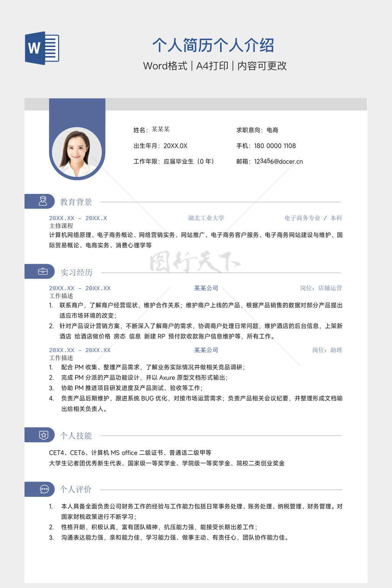Click the job intention 求职意向：电商
This screenshot has height=588, width=392.
(x=257, y=130)
